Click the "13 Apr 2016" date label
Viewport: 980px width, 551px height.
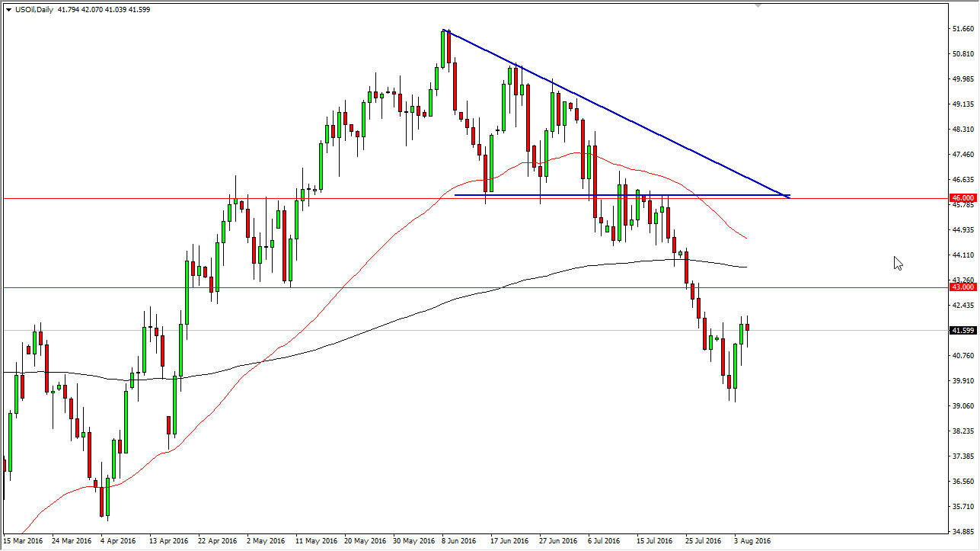tap(170, 540)
